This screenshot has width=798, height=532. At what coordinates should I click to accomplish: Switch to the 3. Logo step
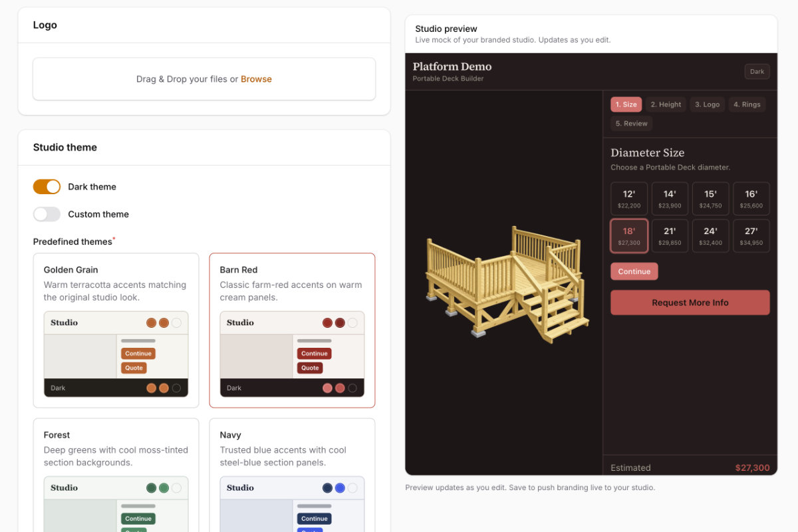click(x=708, y=104)
